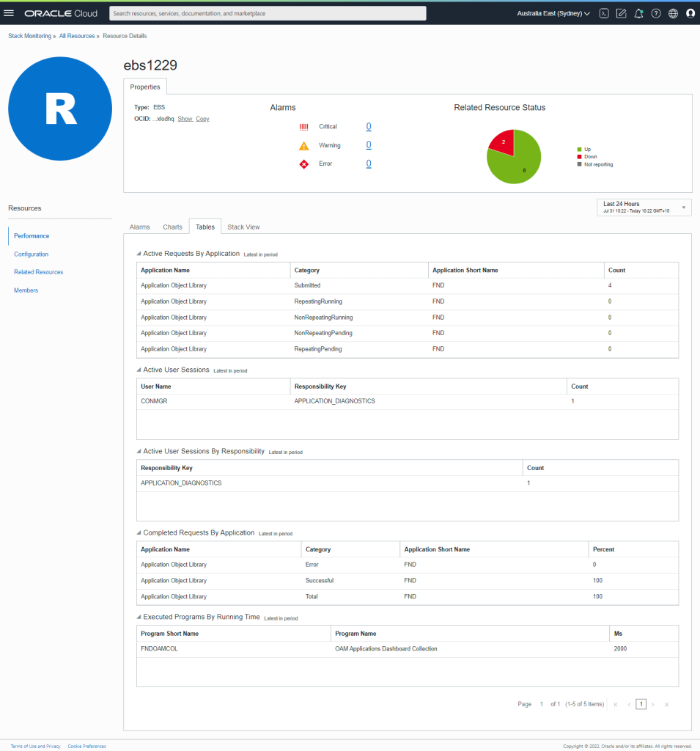The height and width of the screenshot is (751, 700).
Task: Open the language globe icon
Action: (673, 13)
